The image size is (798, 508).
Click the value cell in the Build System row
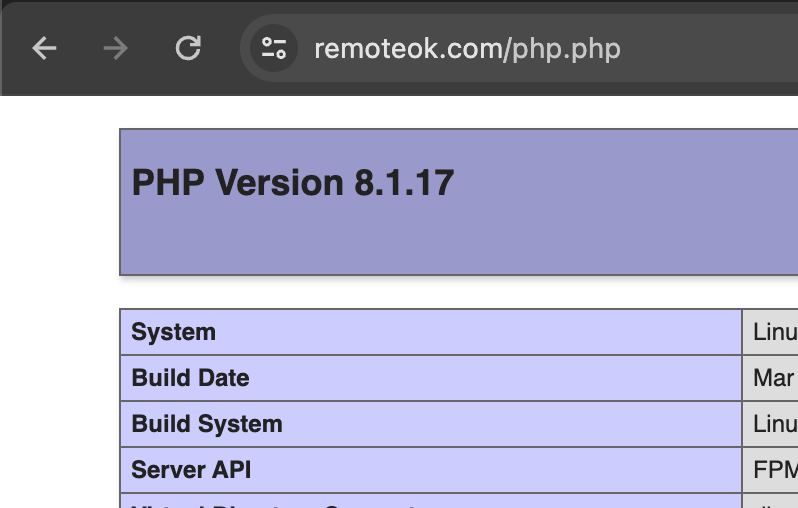(770, 424)
